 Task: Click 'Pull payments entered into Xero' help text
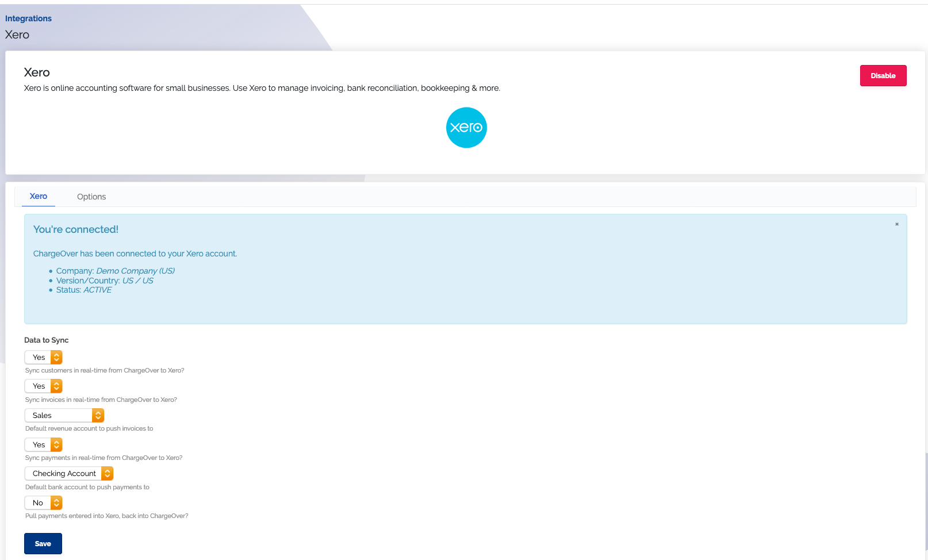107,516
